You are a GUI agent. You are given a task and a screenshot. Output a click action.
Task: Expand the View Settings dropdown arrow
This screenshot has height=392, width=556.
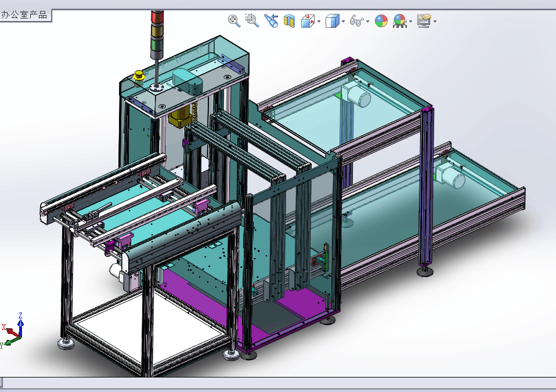(435, 21)
